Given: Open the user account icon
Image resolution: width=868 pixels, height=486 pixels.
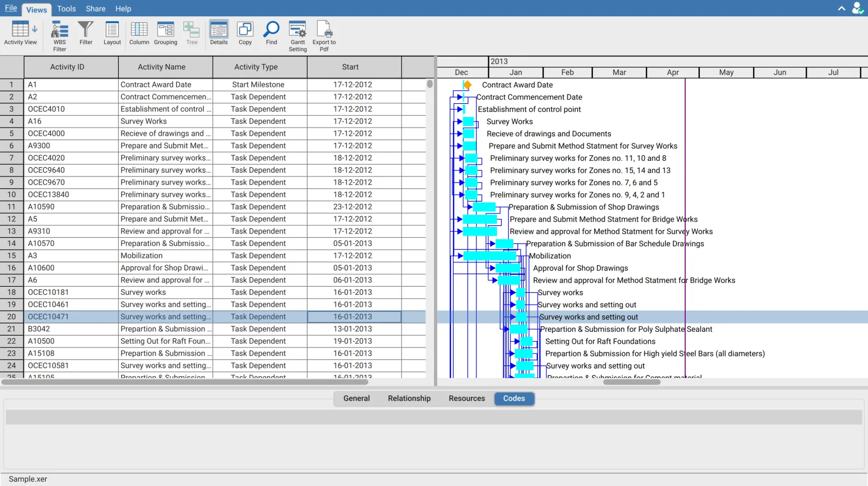Looking at the screenshot, I should coord(858,8).
